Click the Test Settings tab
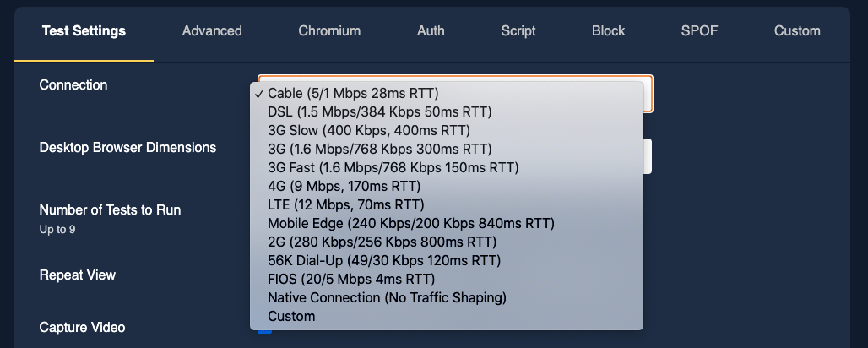868x348 pixels. [84, 31]
